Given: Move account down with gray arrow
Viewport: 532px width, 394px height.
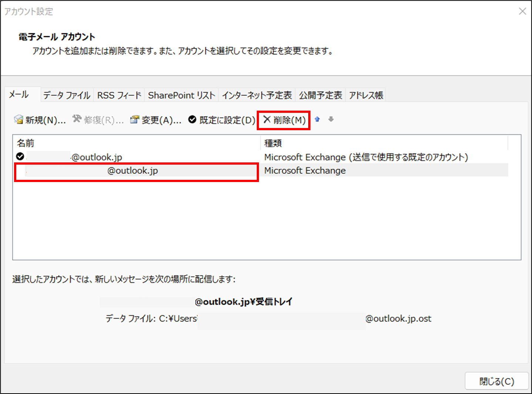Looking at the screenshot, I should coord(331,119).
